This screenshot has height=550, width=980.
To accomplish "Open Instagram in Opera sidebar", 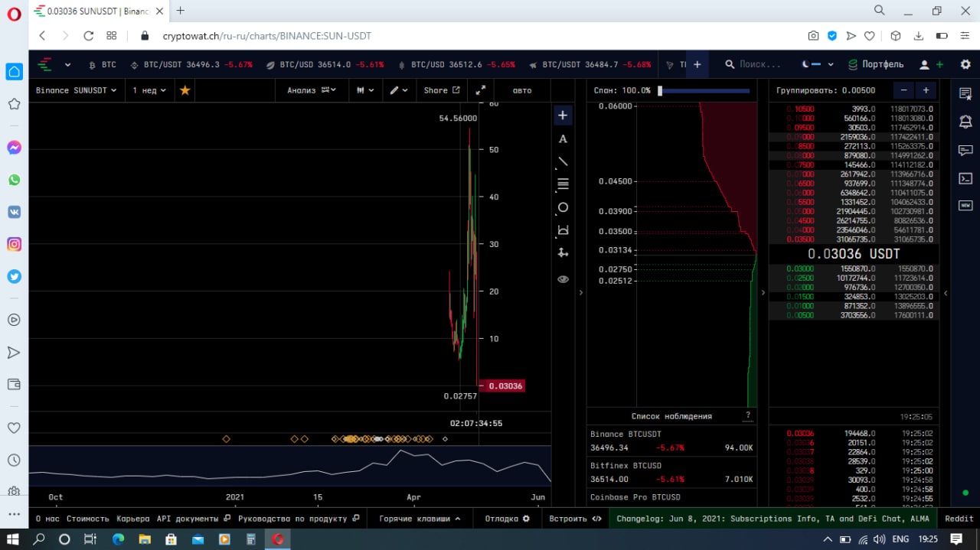I will click(14, 244).
